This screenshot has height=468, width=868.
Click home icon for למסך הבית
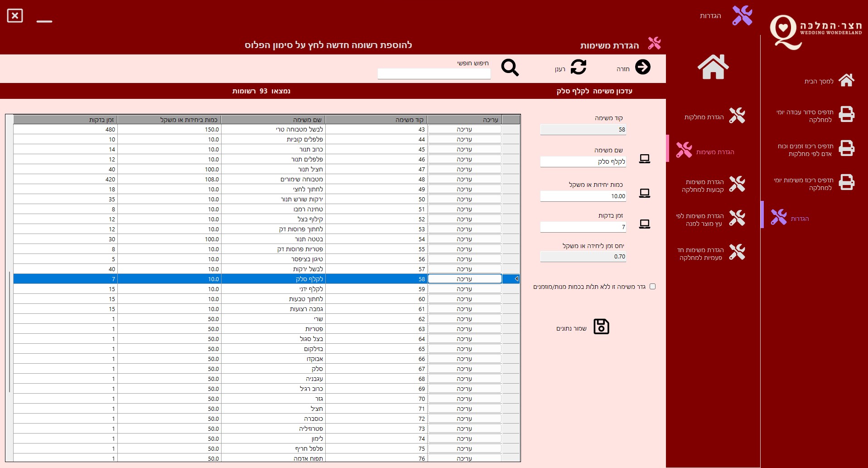(846, 80)
